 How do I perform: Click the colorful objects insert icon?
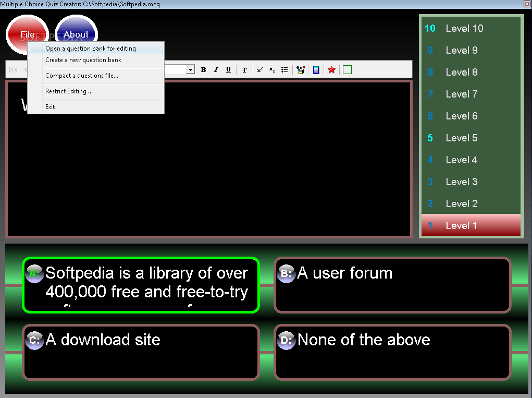click(x=300, y=69)
